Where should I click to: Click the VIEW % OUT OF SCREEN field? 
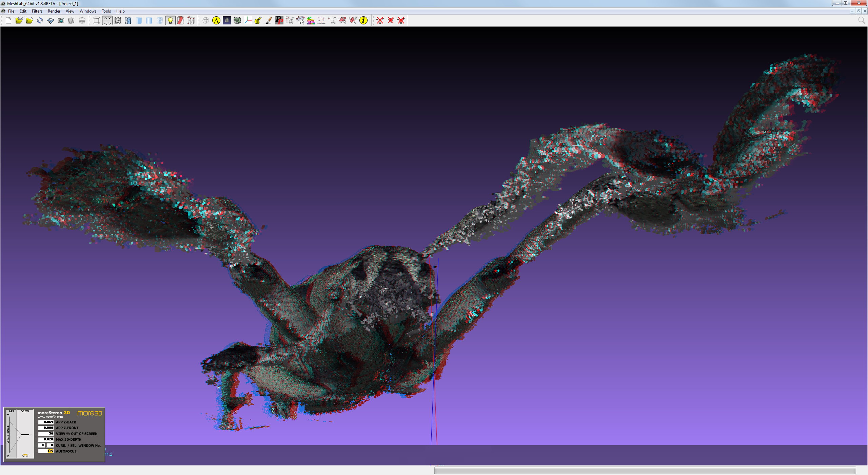(46, 434)
